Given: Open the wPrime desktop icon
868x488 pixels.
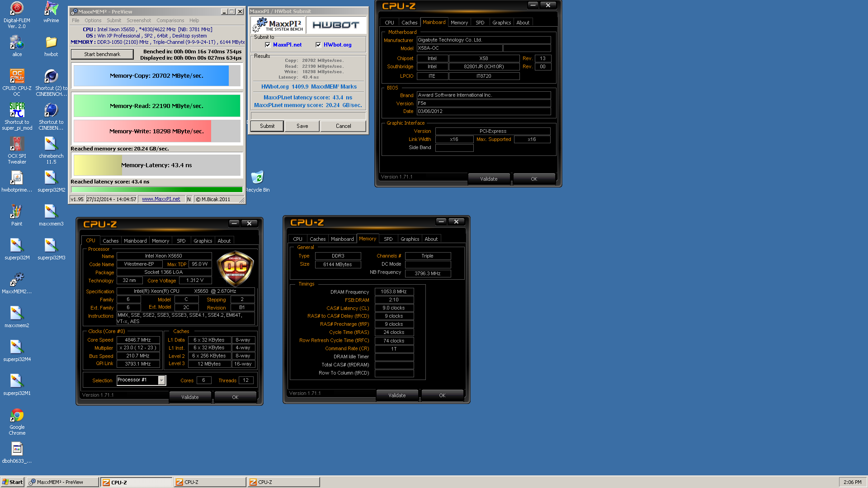Looking at the screenshot, I should [x=51, y=12].
